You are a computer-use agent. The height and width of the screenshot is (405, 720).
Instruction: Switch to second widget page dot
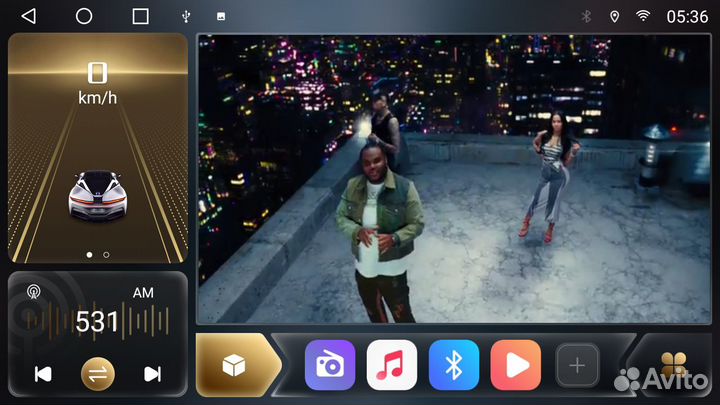(x=106, y=255)
